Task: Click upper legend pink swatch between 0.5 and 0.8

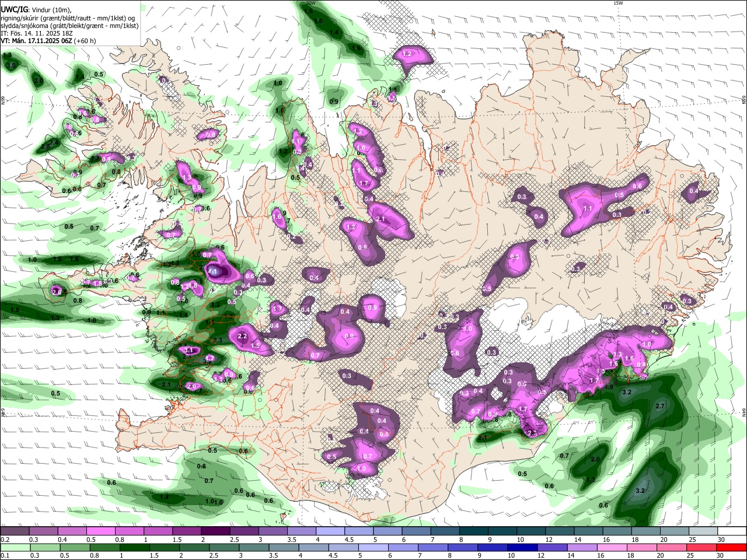Action: (100, 531)
